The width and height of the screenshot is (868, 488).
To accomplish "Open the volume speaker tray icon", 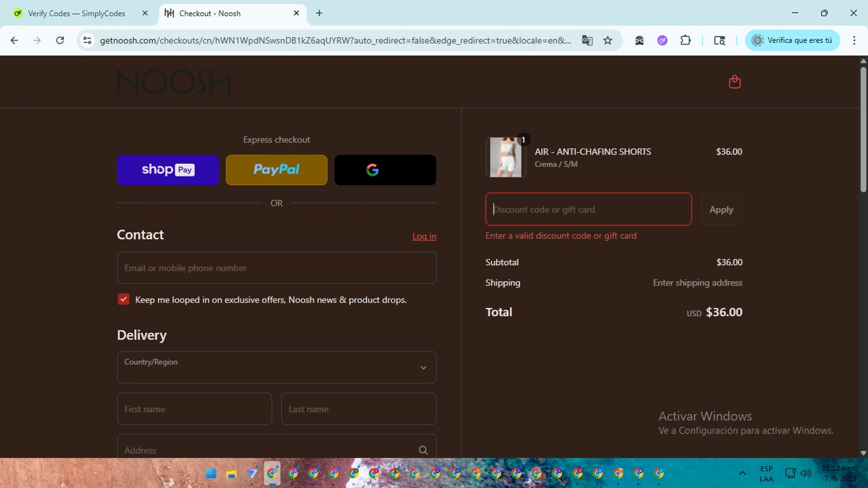I will click(806, 474).
